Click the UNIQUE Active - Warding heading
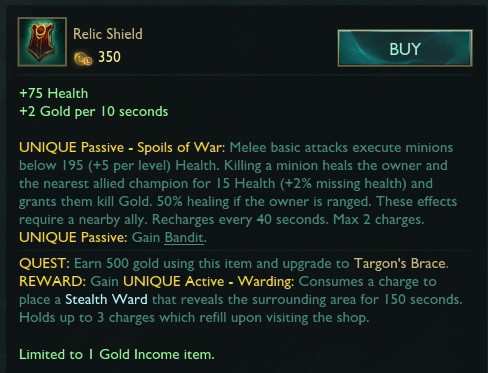Viewport: 488px width, 373px height. point(209,281)
